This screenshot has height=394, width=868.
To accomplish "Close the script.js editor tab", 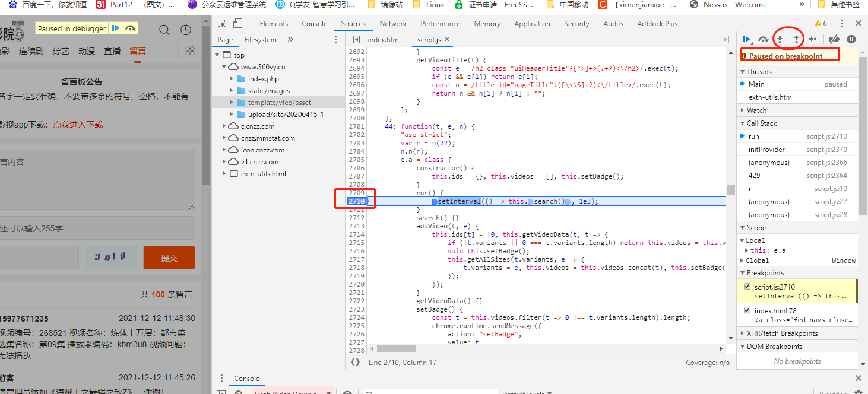I will point(447,40).
